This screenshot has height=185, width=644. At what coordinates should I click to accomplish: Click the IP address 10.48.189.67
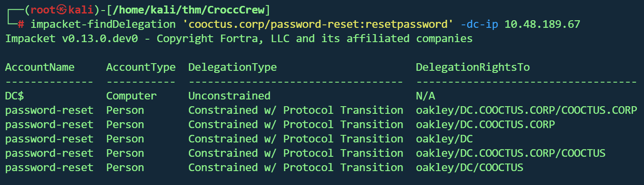click(x=542, y=24)
